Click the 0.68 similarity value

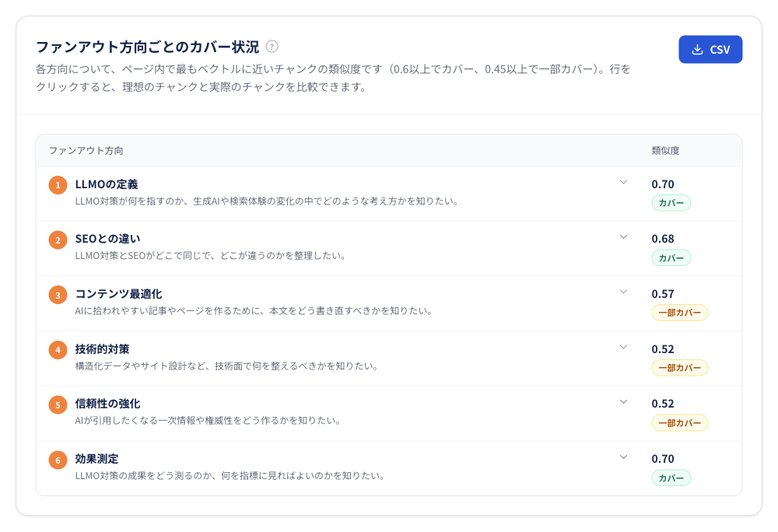tap(663, 239)
